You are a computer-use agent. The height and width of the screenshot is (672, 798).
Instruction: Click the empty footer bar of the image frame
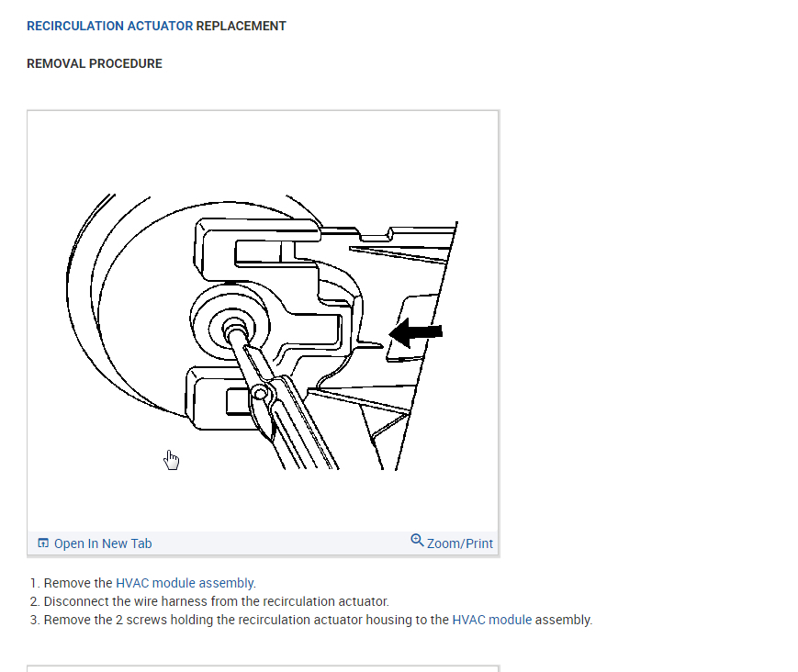pyautogui.click(x=280, y=543)
